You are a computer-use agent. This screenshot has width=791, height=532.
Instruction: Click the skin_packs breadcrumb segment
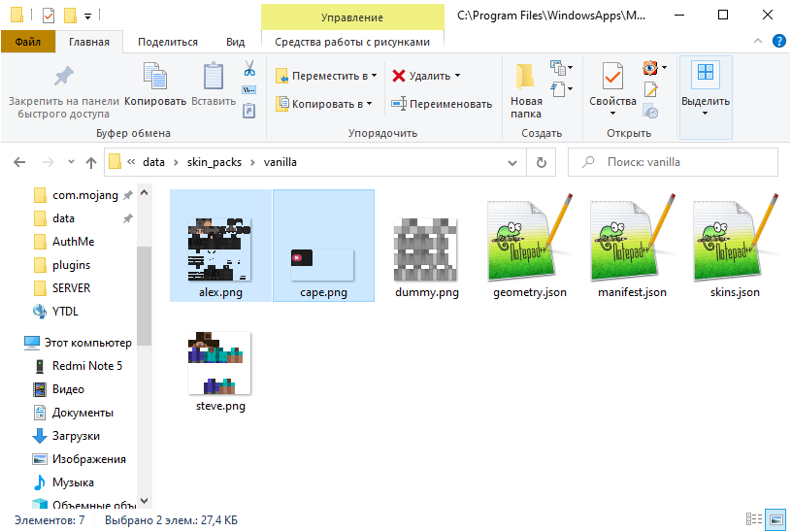coord(214,162)
